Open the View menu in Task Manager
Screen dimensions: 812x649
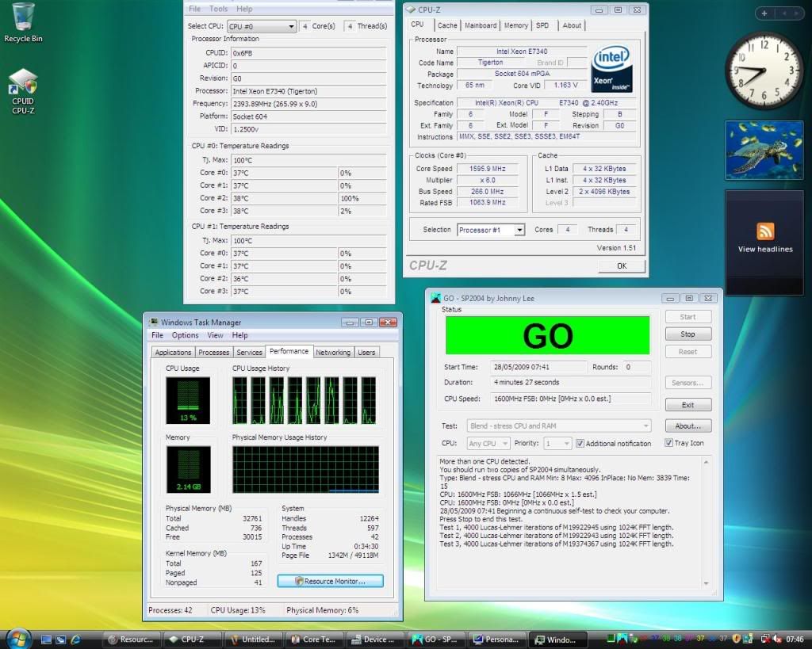tap(215, 335)
